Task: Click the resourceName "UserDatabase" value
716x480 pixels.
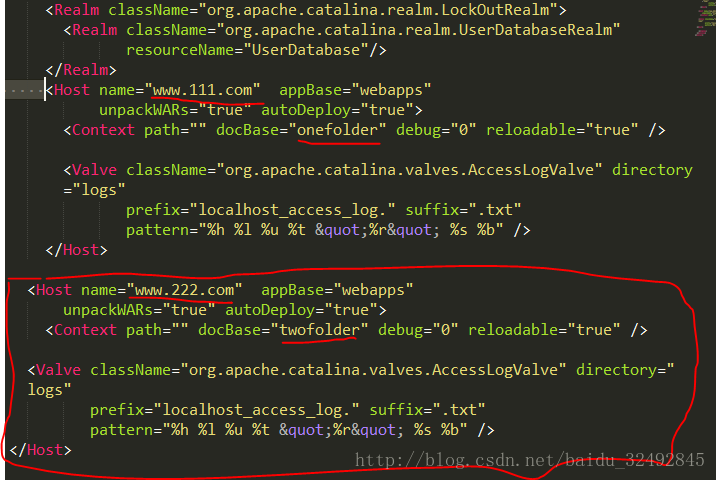Action: pos(306,50)
